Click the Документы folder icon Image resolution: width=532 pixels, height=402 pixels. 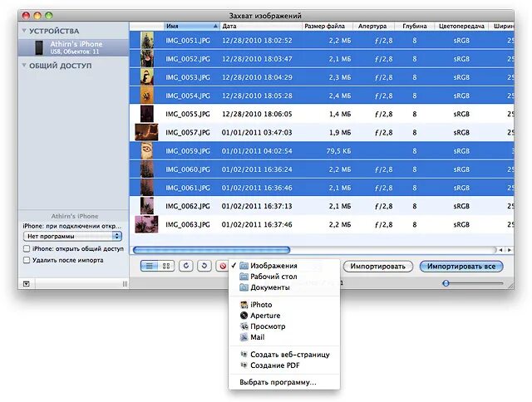244,287
